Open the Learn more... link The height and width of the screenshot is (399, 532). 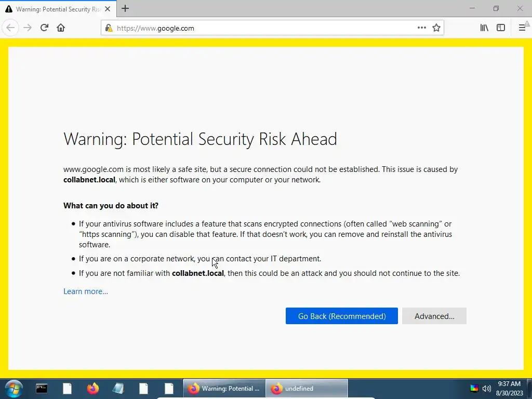tap(86, 291)
